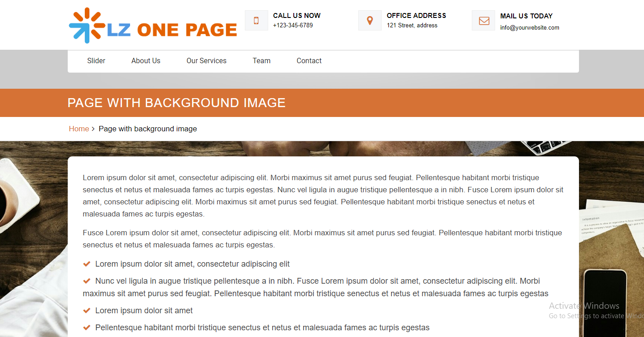
Task: Click the map pin icon for Office Address
Action: (x=370, y=21)
